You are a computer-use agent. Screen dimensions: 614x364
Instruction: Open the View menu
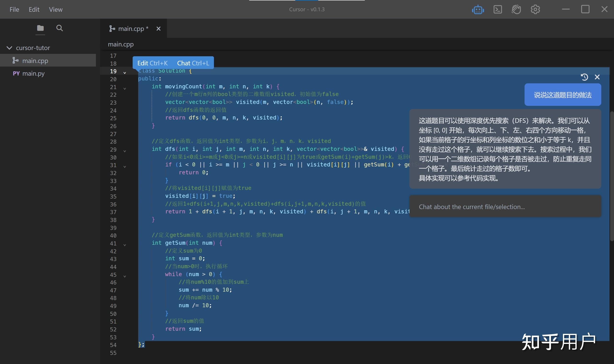(55, 9)
